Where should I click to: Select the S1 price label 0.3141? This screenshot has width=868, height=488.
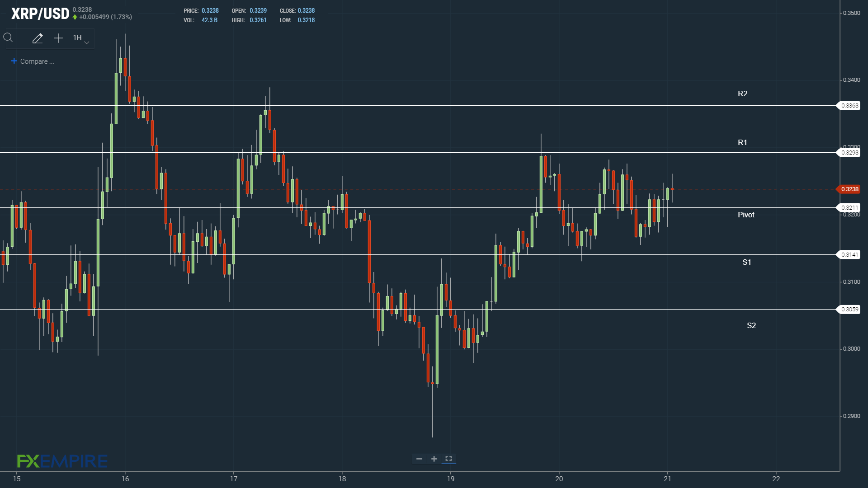849,255
